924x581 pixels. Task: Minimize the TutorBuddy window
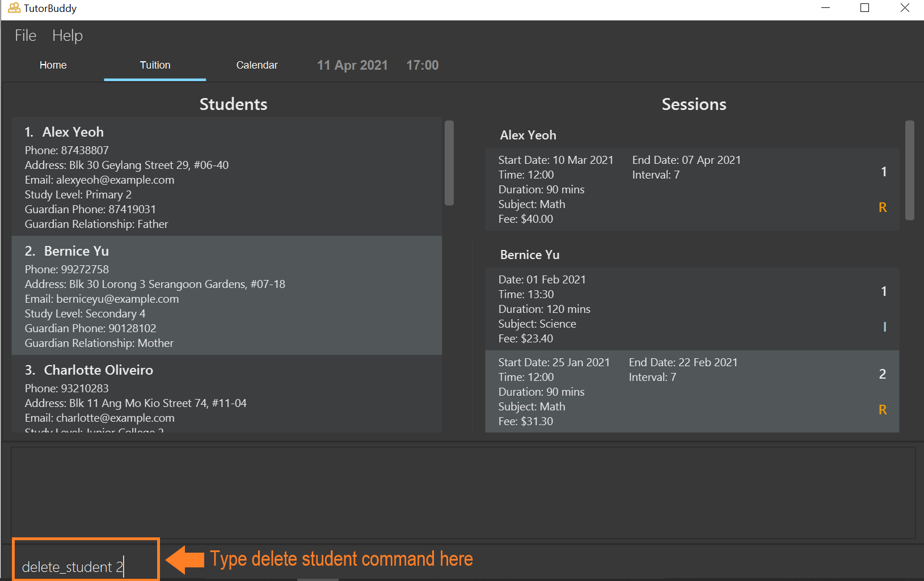(826, 8)
